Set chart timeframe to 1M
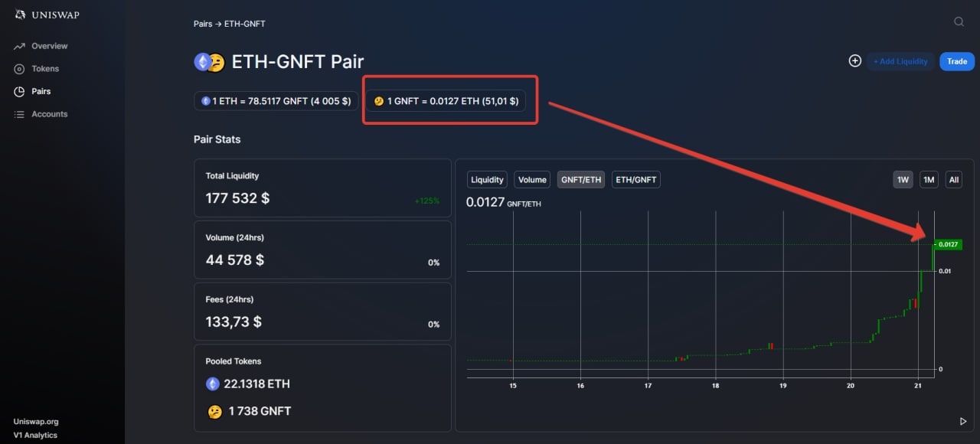This screenshot has height=444, width=980. (x=929, y=180)
